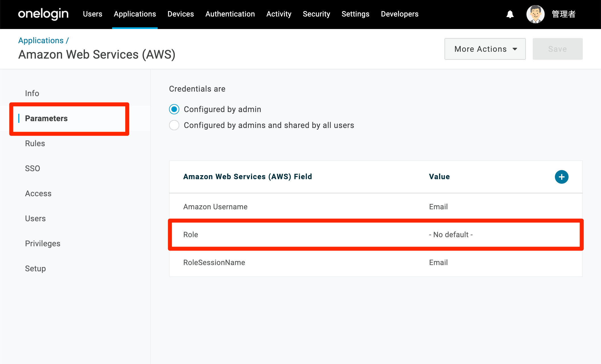
Task: Follow the Applications breadcrumb link
Action: coord(41,40)
